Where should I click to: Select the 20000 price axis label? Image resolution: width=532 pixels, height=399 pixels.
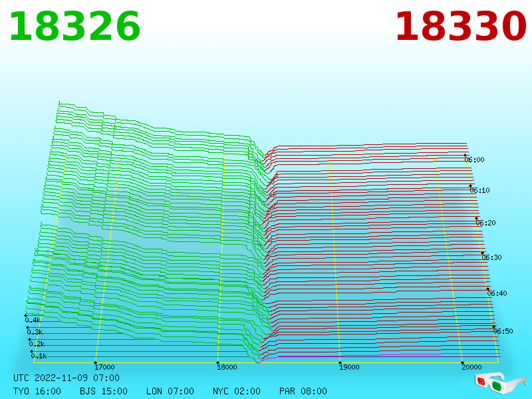(471, 367)
